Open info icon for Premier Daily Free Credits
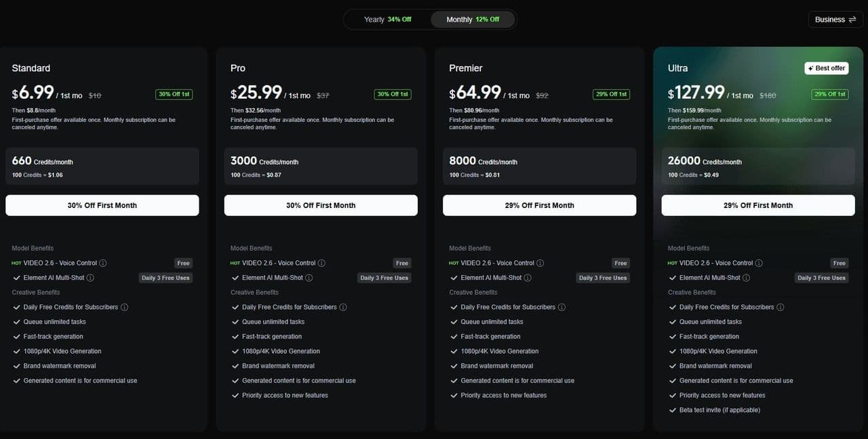The height and width of the screenshot is (439, 868). [561, 307]
